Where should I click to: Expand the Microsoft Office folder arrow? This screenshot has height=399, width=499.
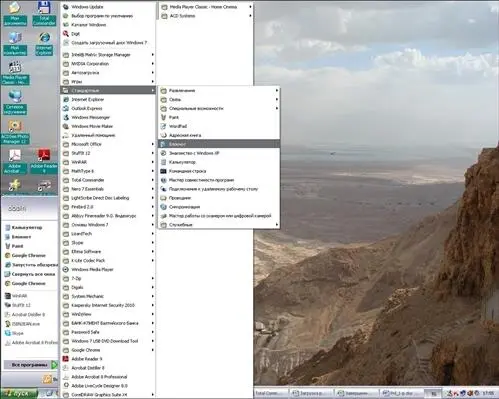click(x=153, y=144)
